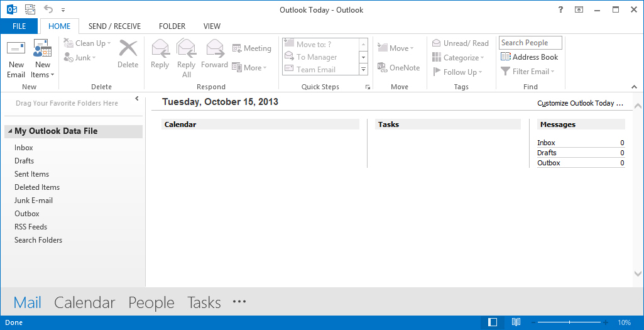Select the RSS Feeds folder
This screenshot has width=644, height=330.
[x=31, y=226]
